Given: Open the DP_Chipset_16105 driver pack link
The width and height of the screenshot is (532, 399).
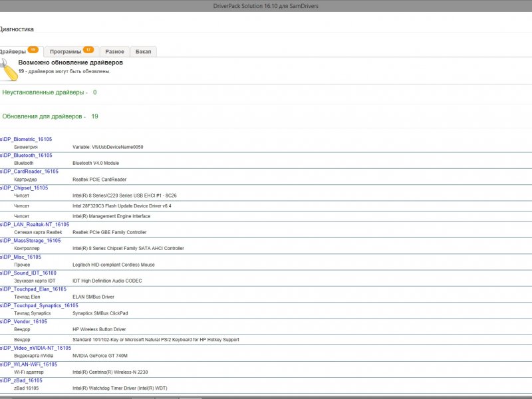Looking at the screenshot, I should [x=24, y=188].
